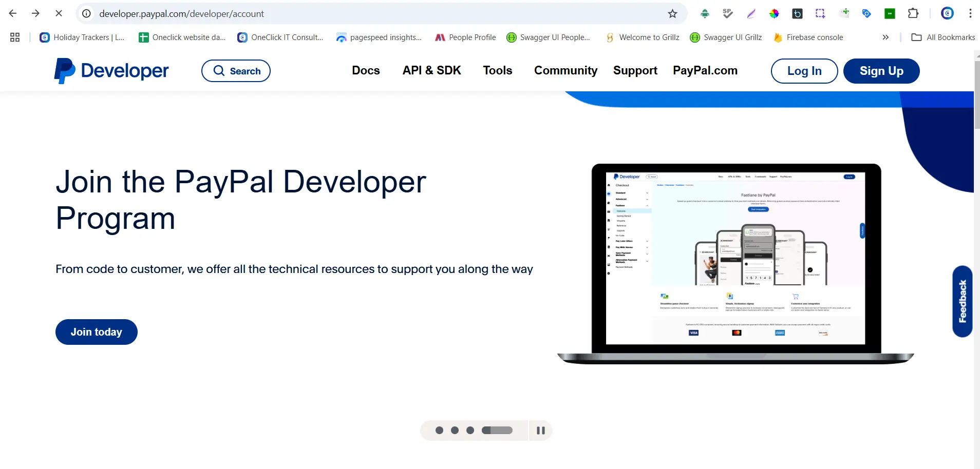Click the 'From code to customer' tagline text

coord(294,269)
